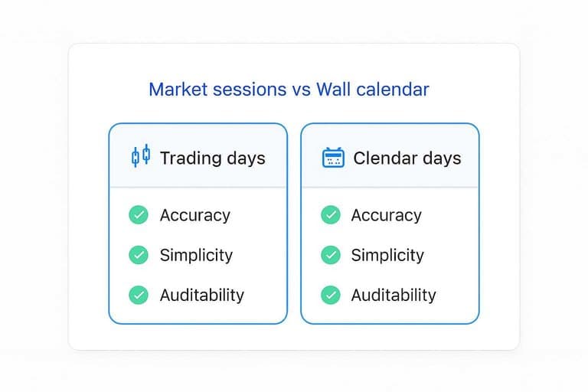This screenshot has height=392, width=588.
Task: Toggle the Simplicity checkmark under Clendar days
Action: (x=331, y=255)
